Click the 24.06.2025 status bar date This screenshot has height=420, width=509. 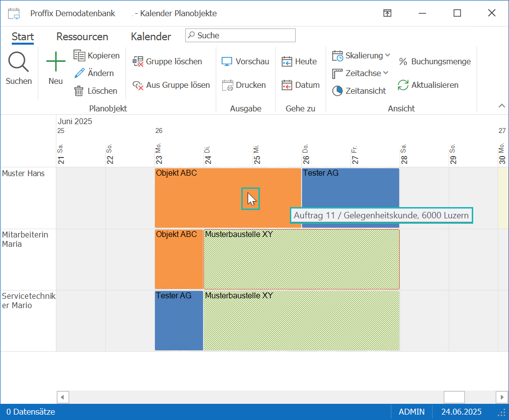[x=461, y=412]
